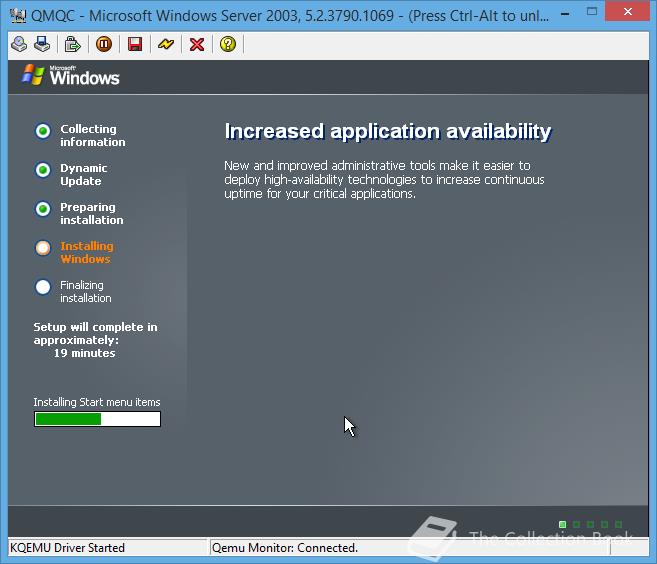The image size is (657, 564).
Task: Click the '19 minutes' remaining time text
Action: [84, 353]
